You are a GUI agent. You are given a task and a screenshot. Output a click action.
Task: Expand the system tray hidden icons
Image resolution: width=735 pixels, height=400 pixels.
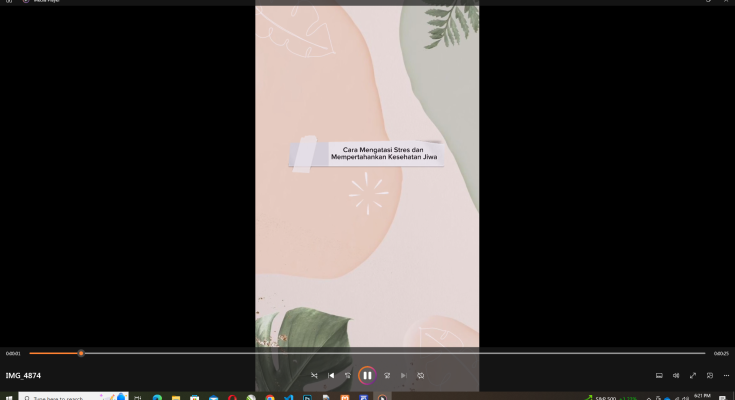(648, 397)
